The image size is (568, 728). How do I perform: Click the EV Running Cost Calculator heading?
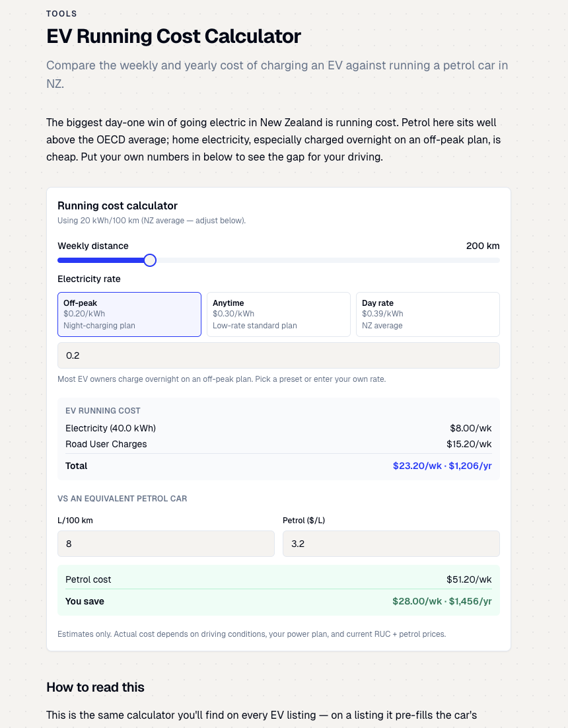174,36
